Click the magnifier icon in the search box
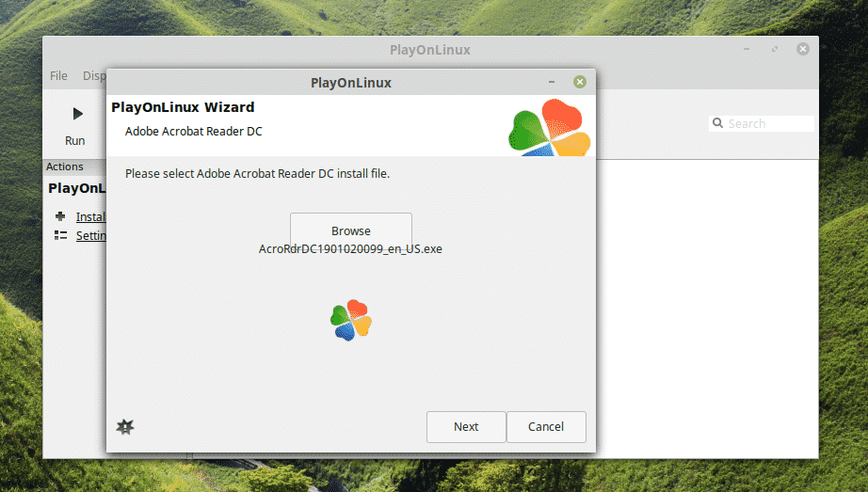This screenshot has width=868, height=492. pos(718,123)
